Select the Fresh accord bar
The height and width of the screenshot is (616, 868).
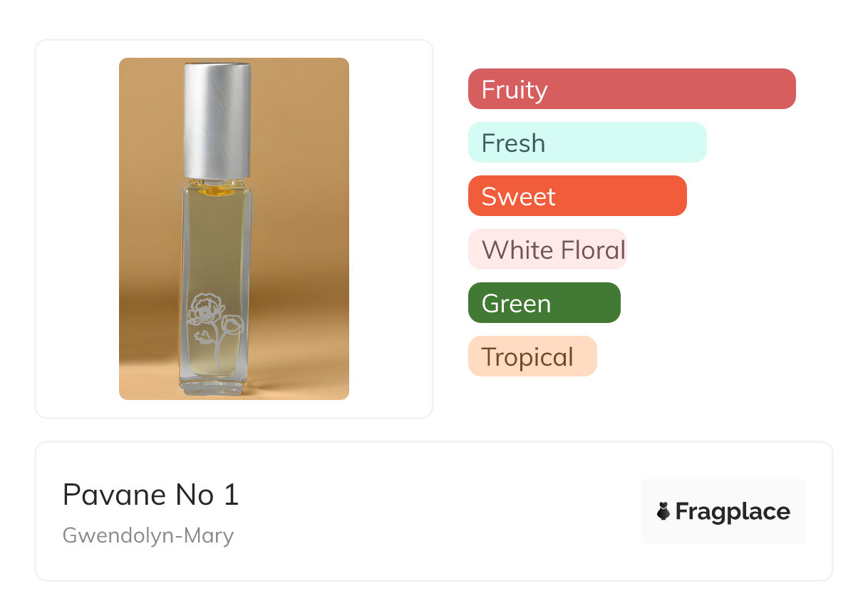(587, 143)
